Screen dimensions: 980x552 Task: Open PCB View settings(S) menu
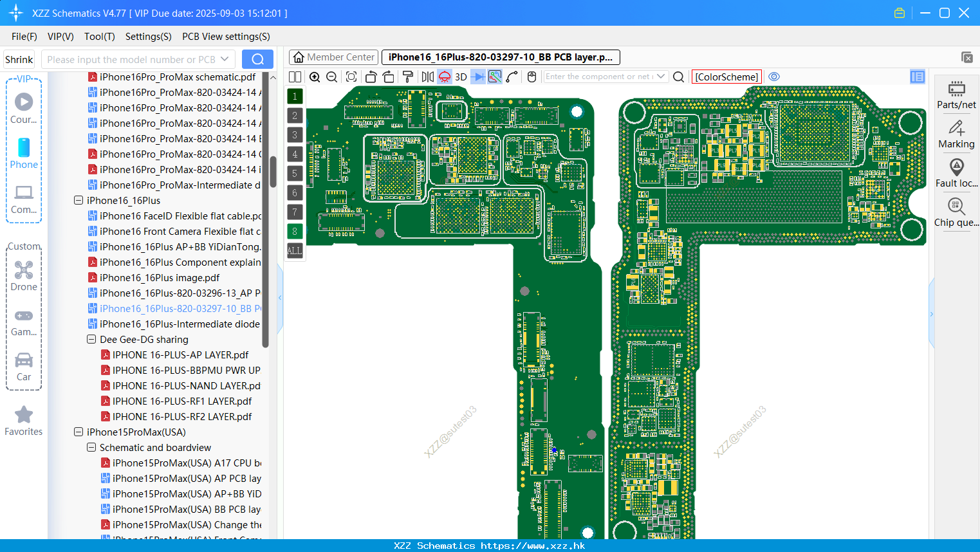(226, 37)
